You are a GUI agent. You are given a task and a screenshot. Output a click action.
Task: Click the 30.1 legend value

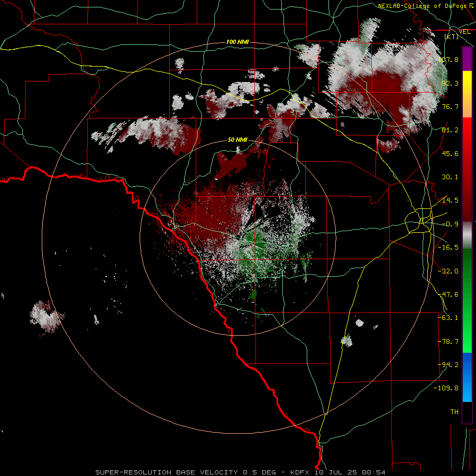point(450,177)
